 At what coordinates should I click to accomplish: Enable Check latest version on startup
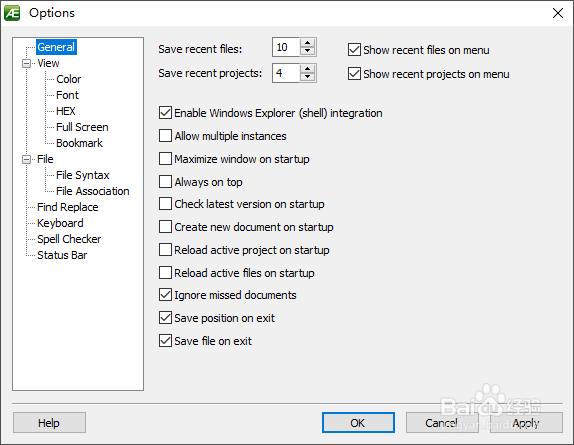click(x=165, y=204)
